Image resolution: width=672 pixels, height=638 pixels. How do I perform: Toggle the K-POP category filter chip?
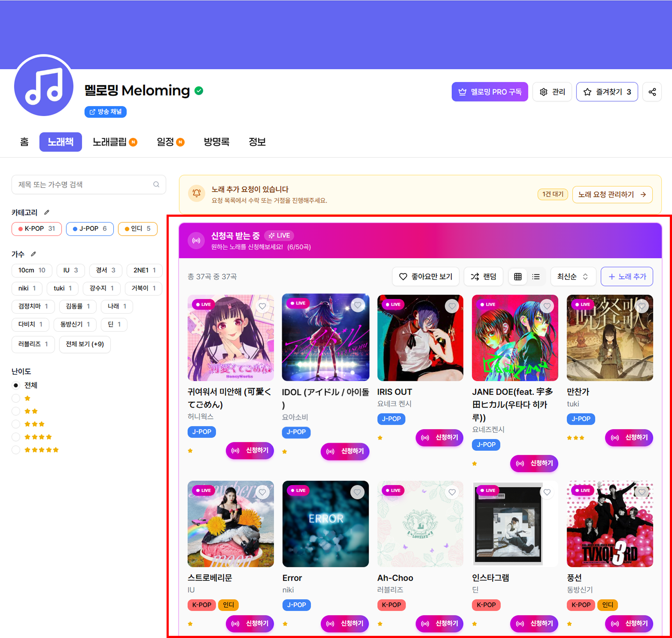coord(36,229)
